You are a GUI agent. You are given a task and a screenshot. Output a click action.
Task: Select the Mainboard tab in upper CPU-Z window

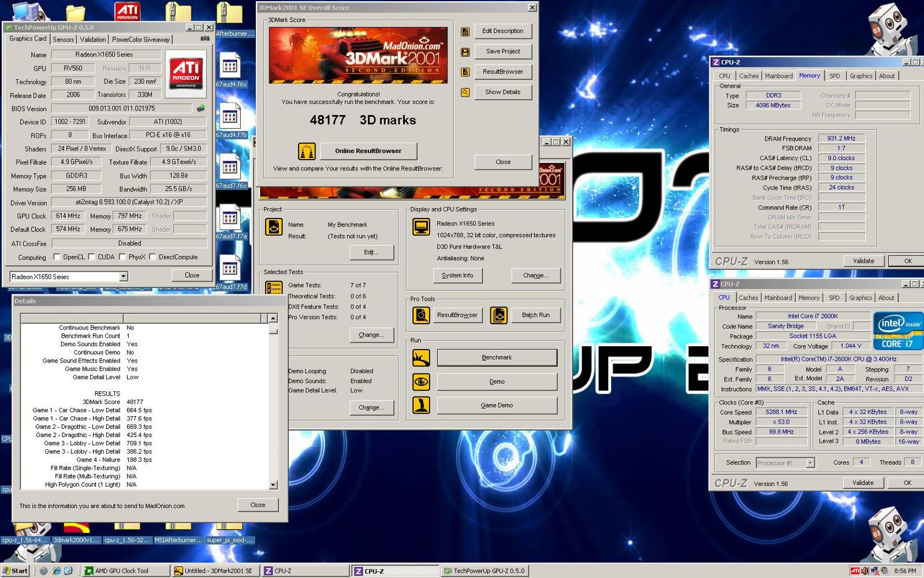pyautogui.click(x=779, y=76)
